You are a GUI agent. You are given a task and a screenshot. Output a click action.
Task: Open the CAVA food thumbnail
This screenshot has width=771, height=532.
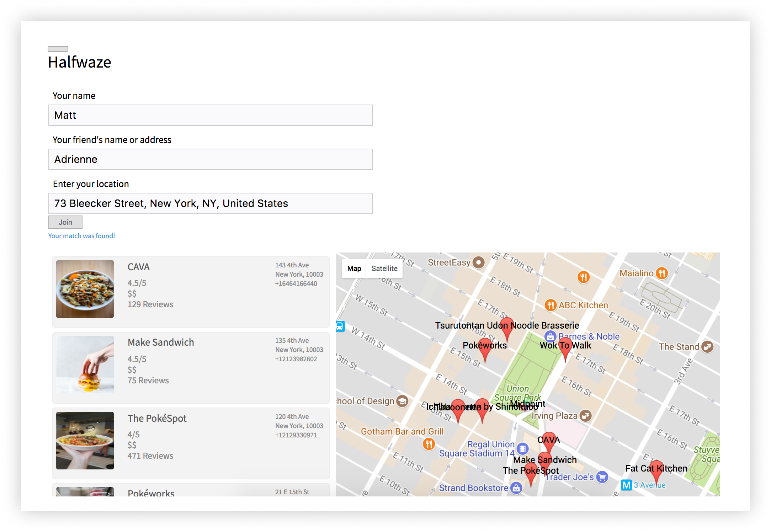(85, 289)
